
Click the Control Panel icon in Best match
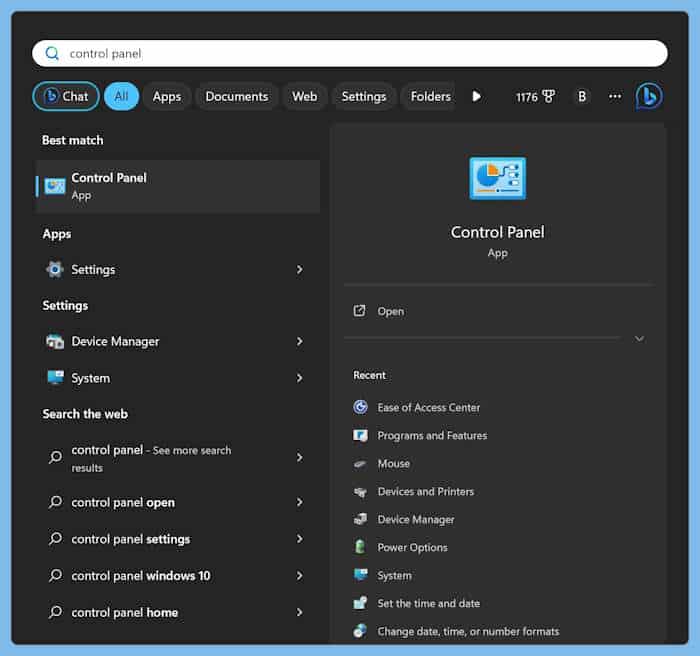coord(55,186)
